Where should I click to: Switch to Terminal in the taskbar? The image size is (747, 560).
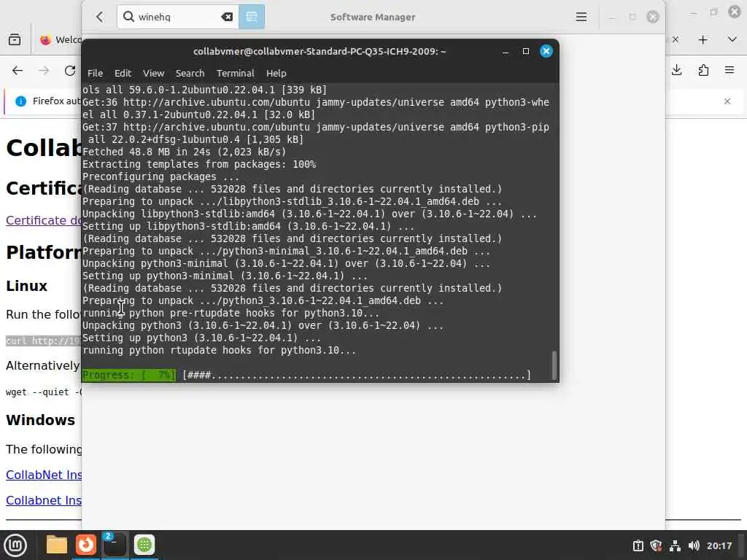[x=115, y=545]
